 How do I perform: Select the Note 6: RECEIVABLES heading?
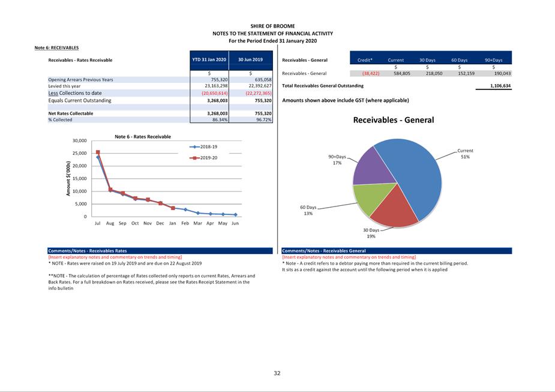pyautogui.click(x=56, y=48)
